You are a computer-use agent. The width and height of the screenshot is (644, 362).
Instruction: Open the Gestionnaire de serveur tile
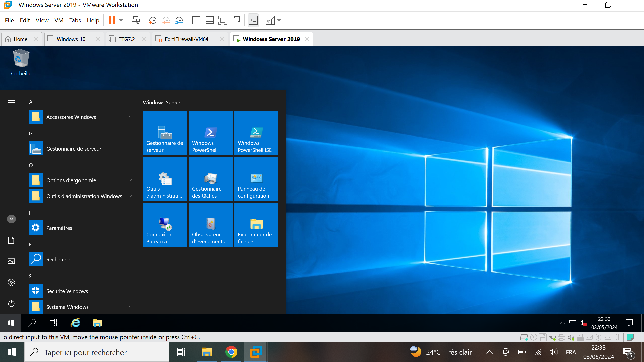click(x=165, y=133)
